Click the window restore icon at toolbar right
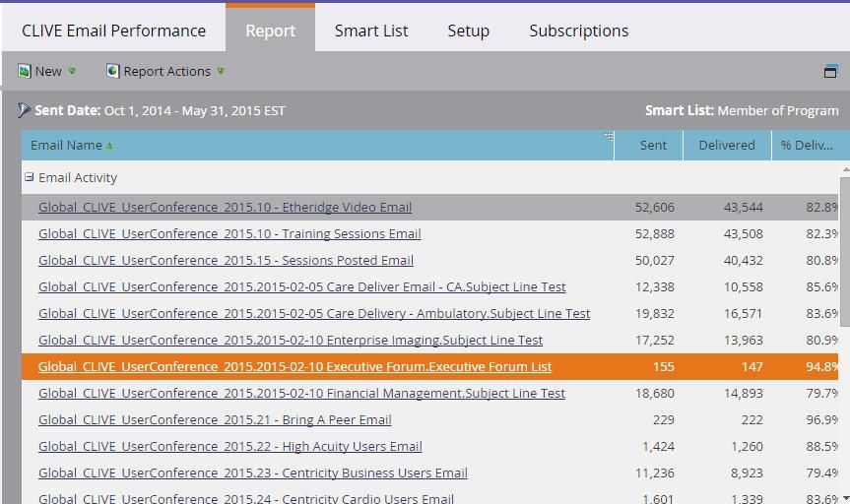Image resolution: width=850 pixels, height=504 pixels. click(x=829, y=71)
